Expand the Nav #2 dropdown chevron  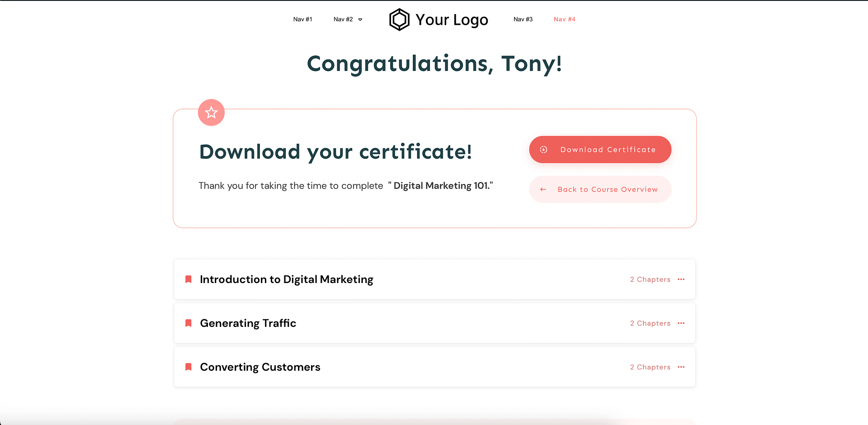point(360,19)
